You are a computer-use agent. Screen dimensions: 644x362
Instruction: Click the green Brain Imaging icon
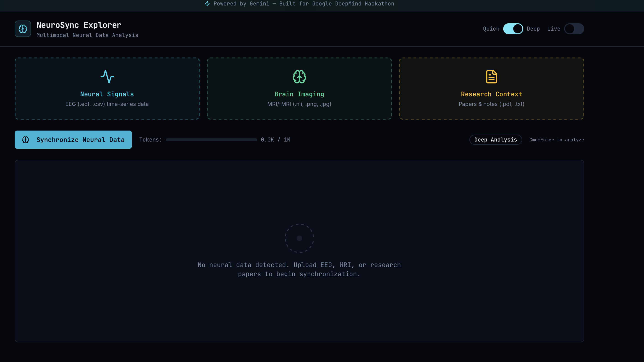pyautogui.click(x=299, y=76)
